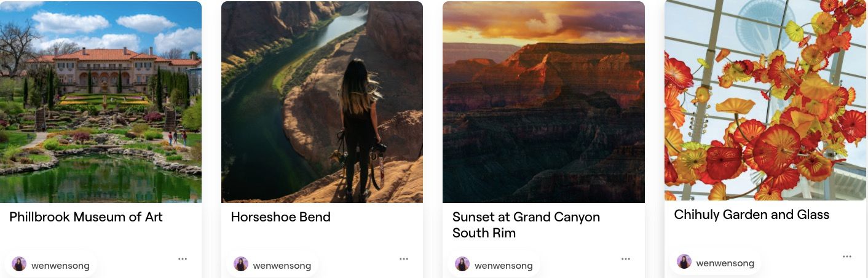Click the Sunset at Grand Canyon South Rim title
The image size is (868, 278).
coord(526,225)
